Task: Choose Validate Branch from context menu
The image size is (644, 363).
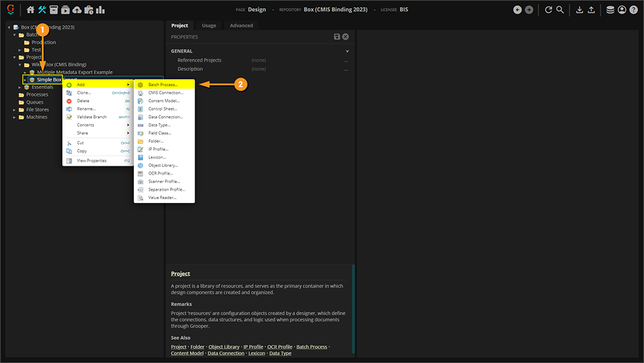Action: (91, 117)
